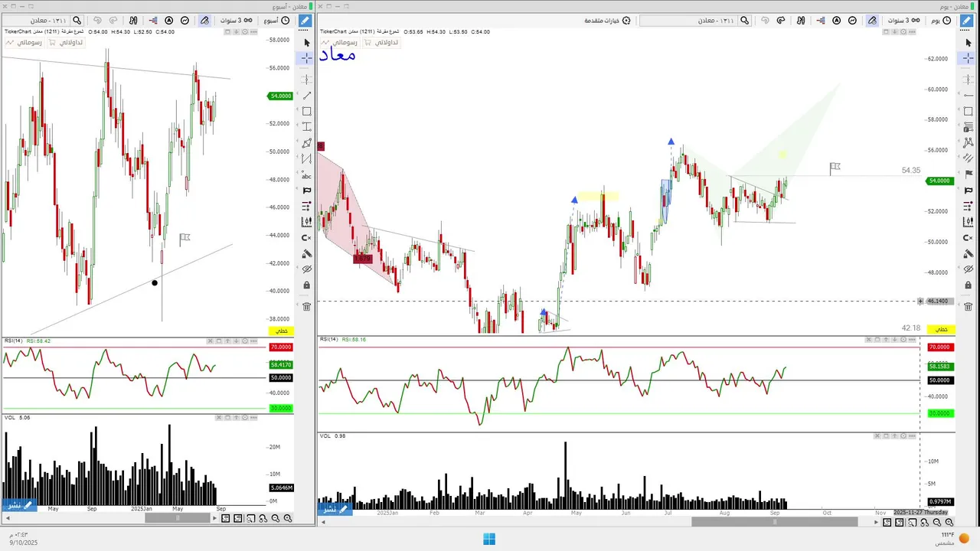Select the crosshair tool in weekly chart toolbar

307,58
